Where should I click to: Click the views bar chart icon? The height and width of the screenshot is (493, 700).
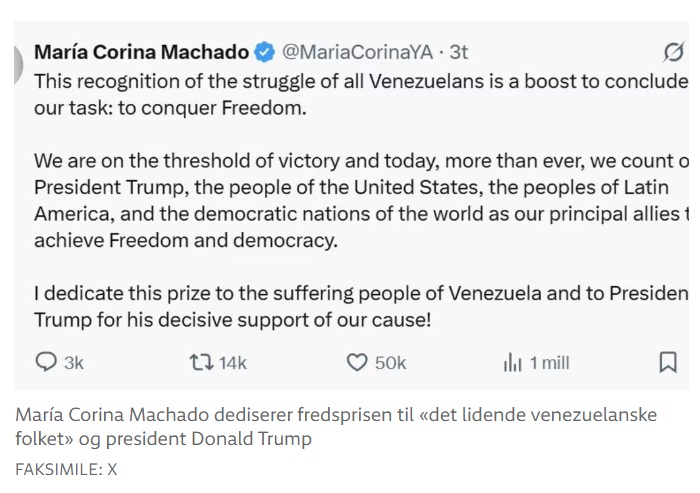click(512, 362)
